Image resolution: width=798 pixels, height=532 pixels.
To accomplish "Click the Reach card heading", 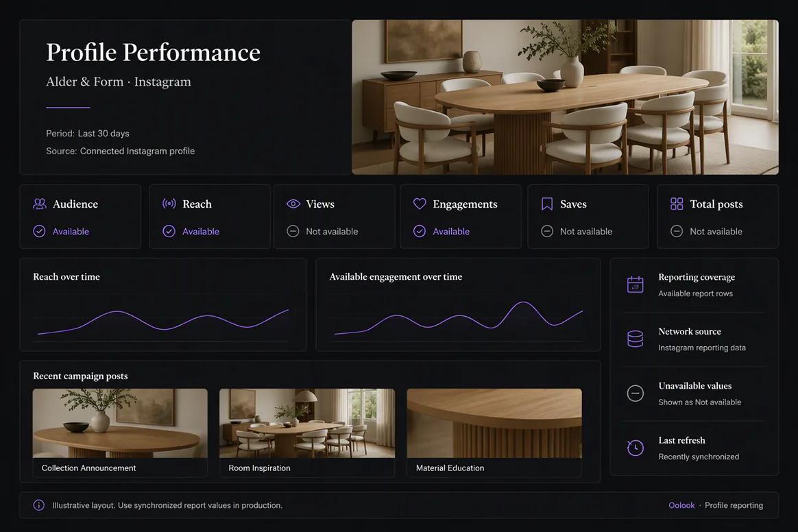I will click(x=197, y=204).
